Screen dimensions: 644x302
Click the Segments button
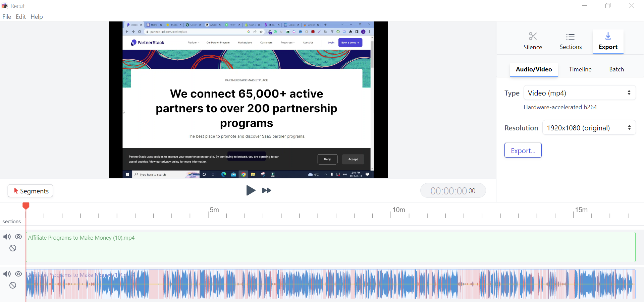coord(30,191)
